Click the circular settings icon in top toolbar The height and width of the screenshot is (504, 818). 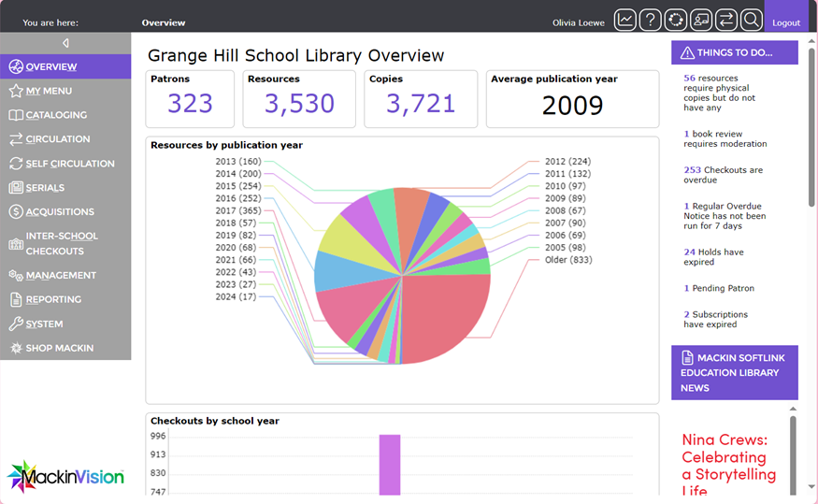pos(676,21)
